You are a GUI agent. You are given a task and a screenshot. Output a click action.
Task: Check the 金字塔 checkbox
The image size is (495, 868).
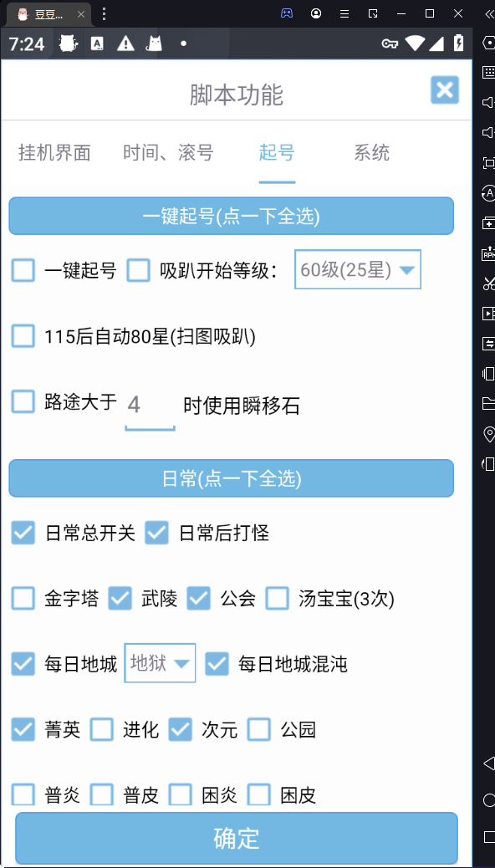click(23, 599)
